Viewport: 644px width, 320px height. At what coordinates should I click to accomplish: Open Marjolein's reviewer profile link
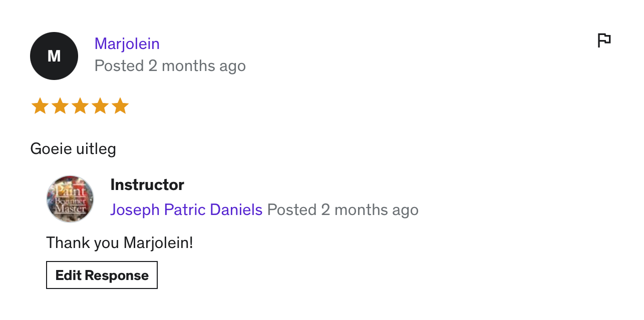click(x=127, y=44)
